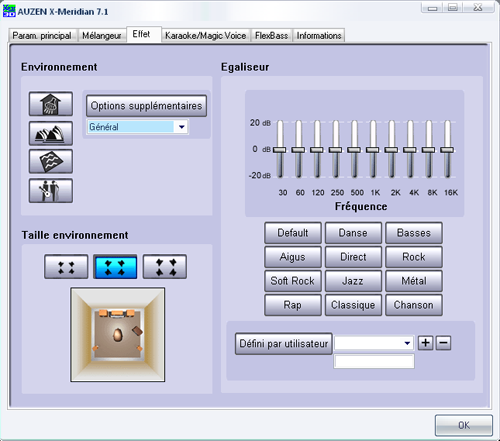The width and height of the screenshot is (500, 441).
Task: Select the Effet tab
Action: click(144, 34)
